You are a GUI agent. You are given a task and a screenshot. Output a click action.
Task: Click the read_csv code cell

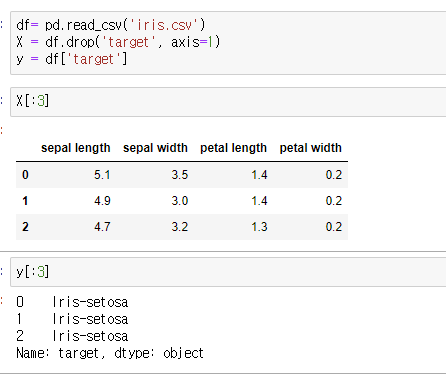tap(228, 43)
